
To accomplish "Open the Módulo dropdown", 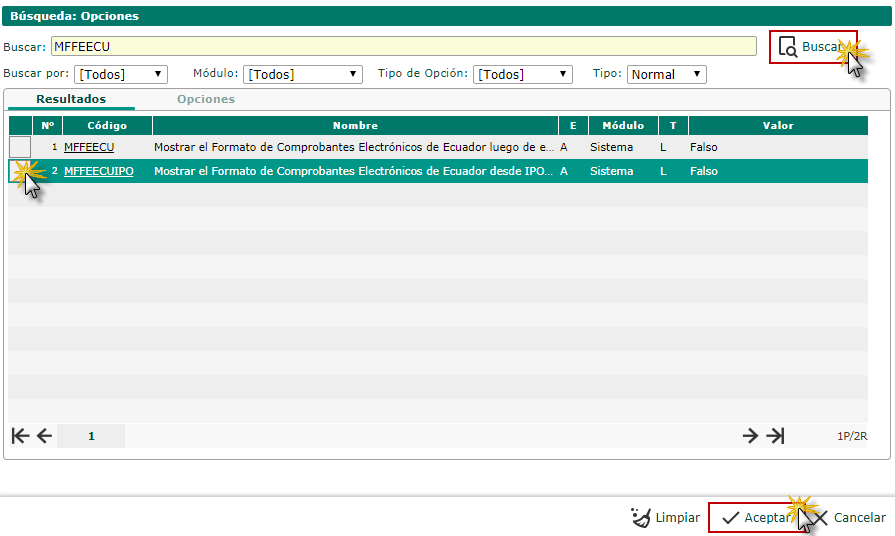I will [x=303, y=74].
